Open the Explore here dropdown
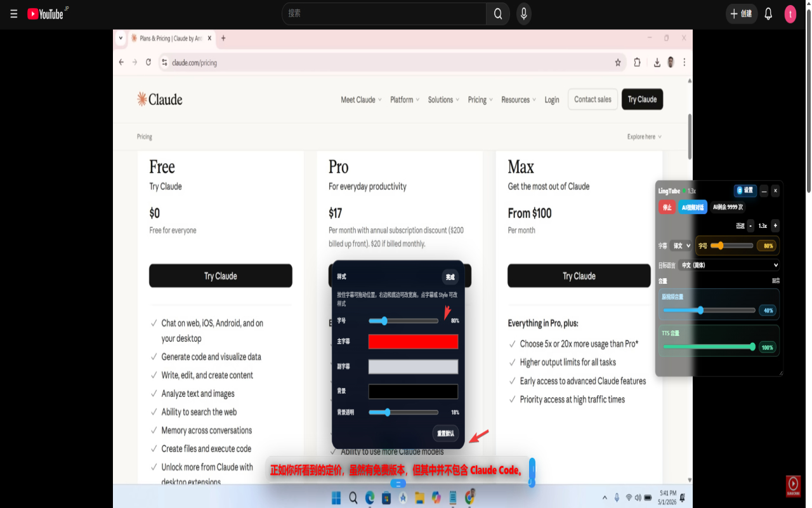 point(645,137)
